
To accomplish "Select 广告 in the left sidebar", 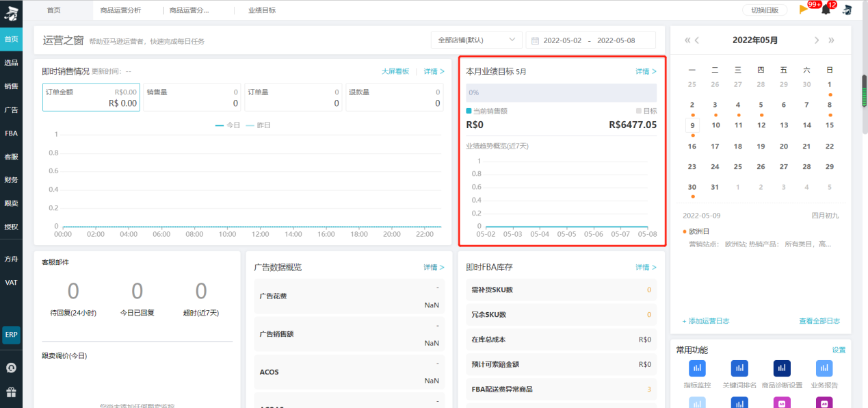I will click(x=11, y=110).
